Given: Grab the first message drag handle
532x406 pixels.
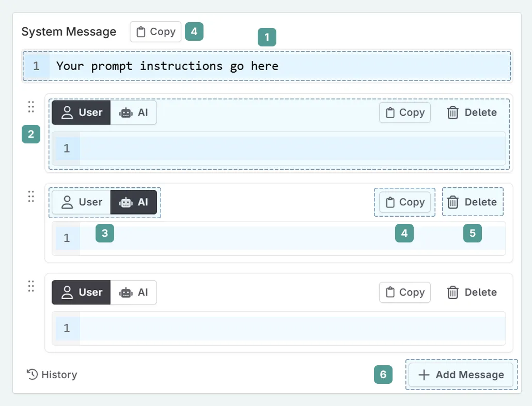Looking at the screenshot, I should coord(31,107).
